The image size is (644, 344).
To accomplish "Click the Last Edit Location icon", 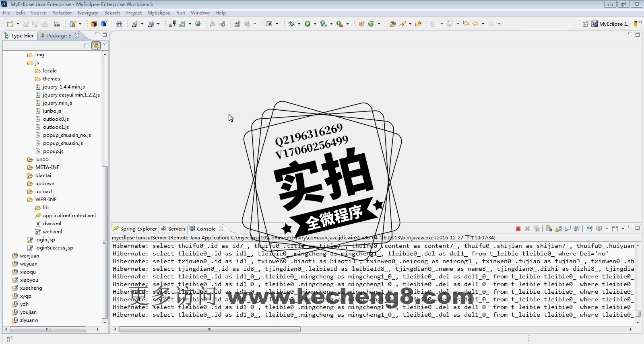I will tap(466, 24).
